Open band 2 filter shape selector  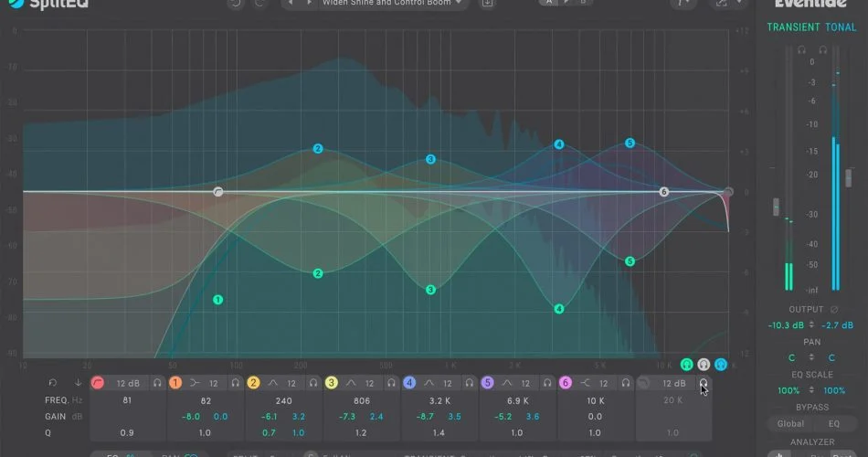pos(273,383)
